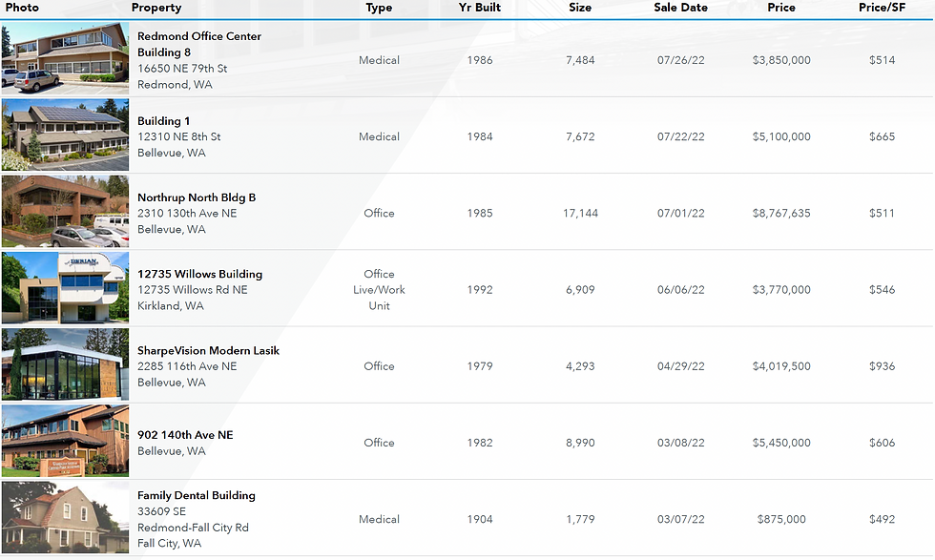
Task: Click the size value 17,144
Action: pos(580,213)
